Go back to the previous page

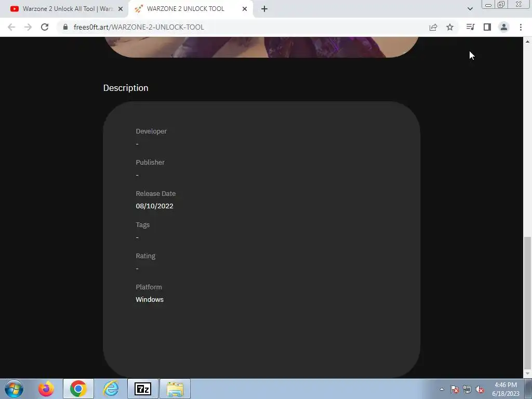click(11, 27)
